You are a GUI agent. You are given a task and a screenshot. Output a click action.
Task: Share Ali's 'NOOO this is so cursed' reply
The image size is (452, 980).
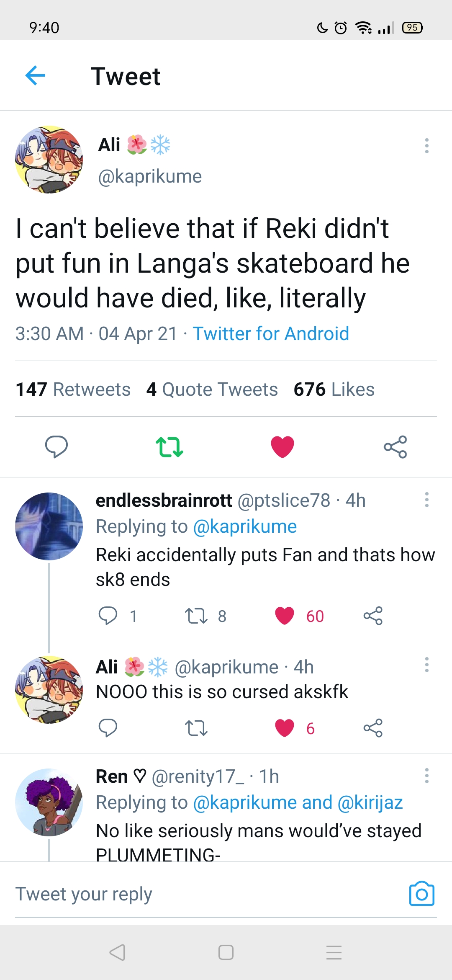[373, 728]
